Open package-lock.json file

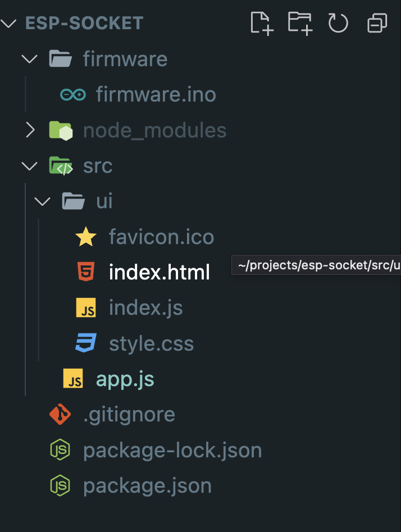172,450
